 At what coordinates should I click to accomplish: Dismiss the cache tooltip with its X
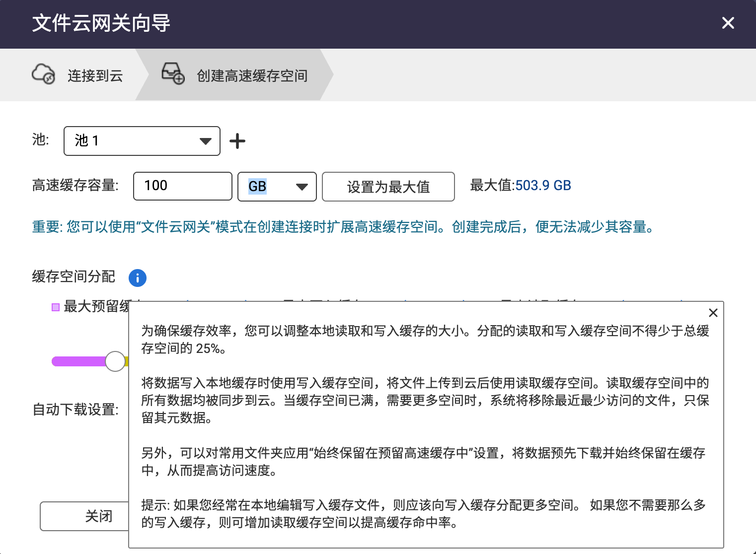tap(713, 313)
